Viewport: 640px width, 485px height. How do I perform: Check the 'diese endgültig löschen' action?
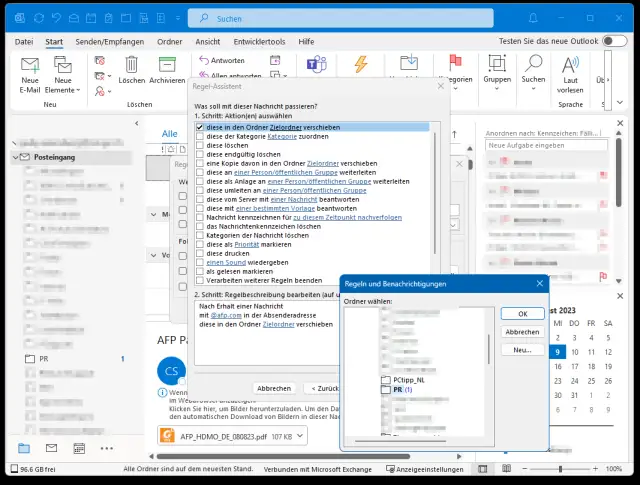[201, 153]
